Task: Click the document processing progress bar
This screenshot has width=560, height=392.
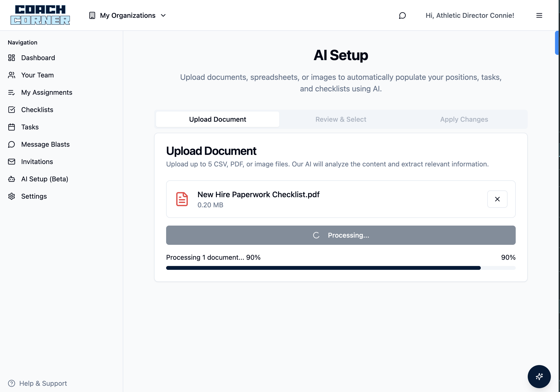Action: [x=341, y=268]
